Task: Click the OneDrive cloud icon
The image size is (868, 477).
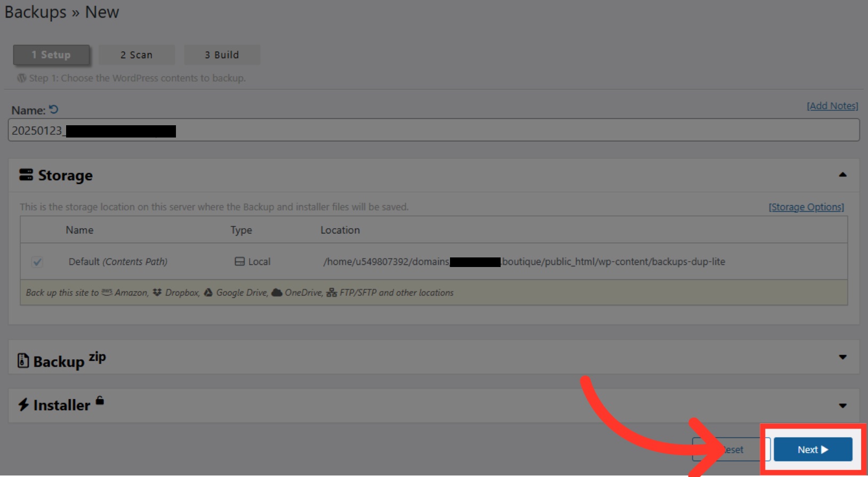Action: (x=277, y=293)
